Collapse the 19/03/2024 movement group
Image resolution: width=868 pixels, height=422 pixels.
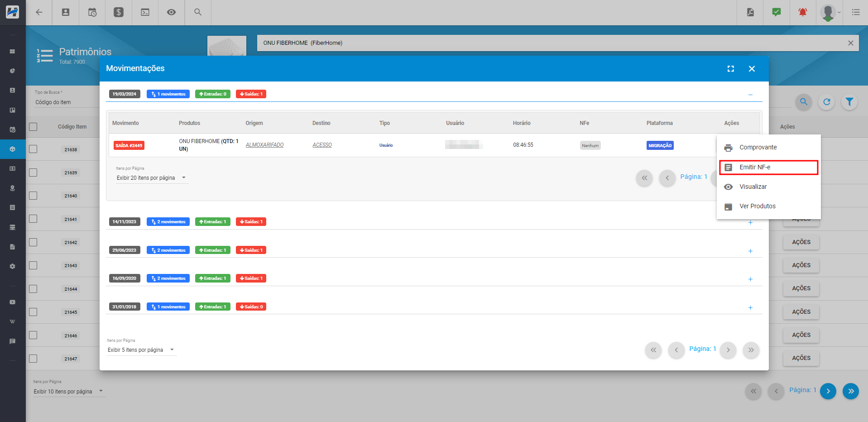(750, 95)
